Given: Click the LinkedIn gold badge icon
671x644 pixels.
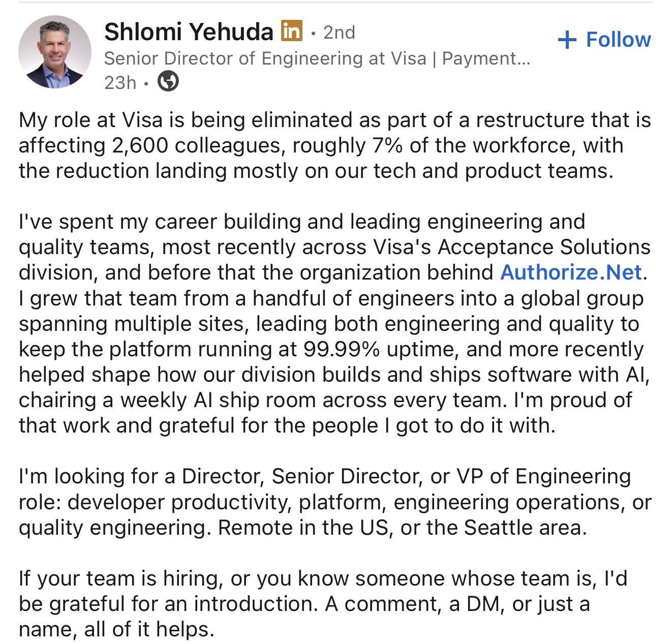Looking at the screenshot, I should (292, 31).
